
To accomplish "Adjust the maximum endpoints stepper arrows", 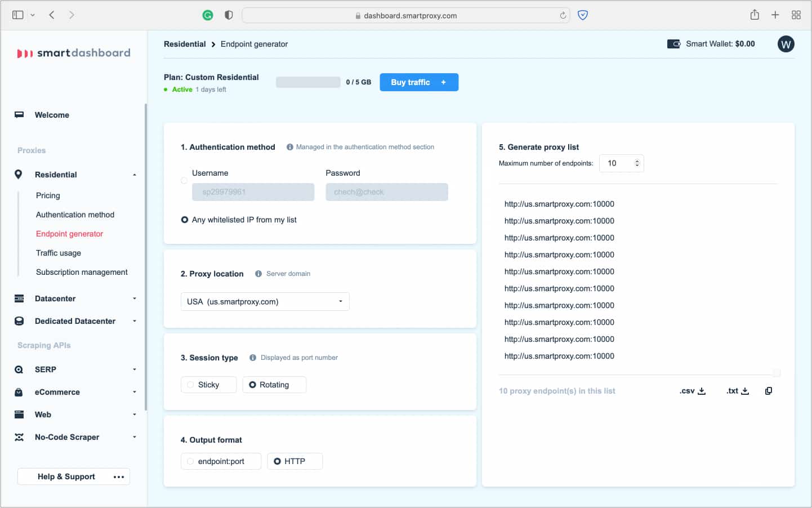I will click(637, 163).
